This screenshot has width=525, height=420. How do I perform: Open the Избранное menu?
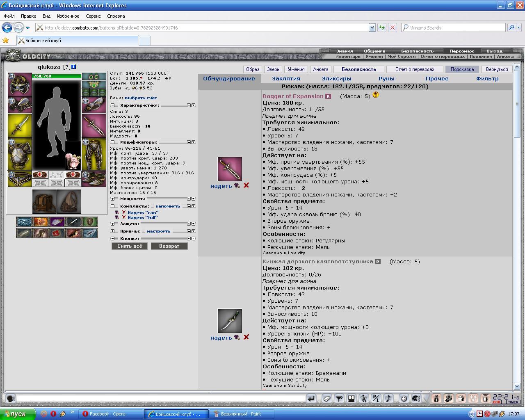coord(68,16)
